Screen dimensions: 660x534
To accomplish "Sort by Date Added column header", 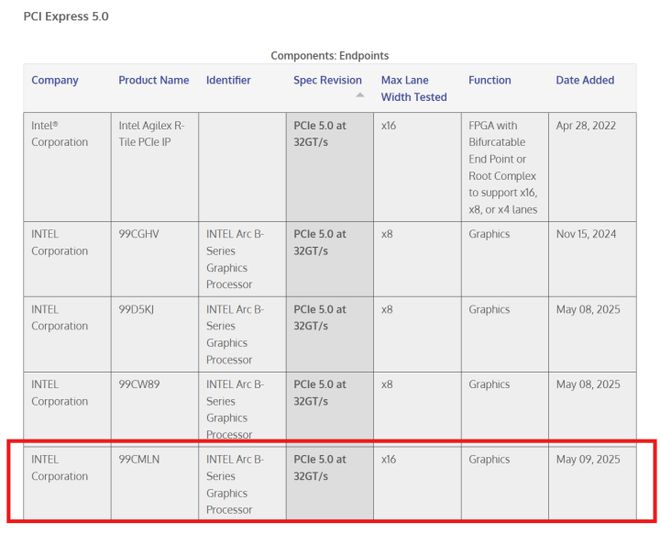I will 585,80.
